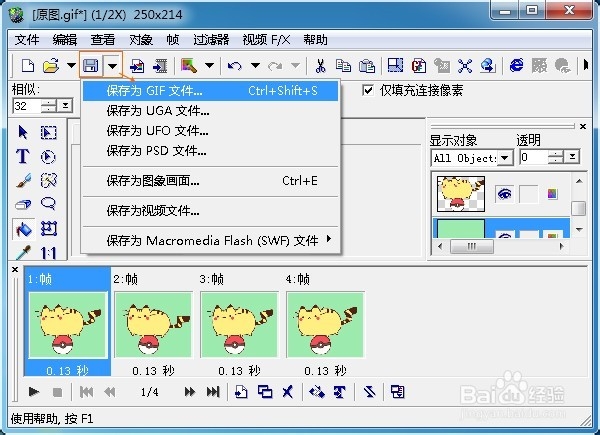The height and width of the screenshot is (435, 600).
Task: Open the dropdown next to Canvas size icon
Action: coord(209,65)
